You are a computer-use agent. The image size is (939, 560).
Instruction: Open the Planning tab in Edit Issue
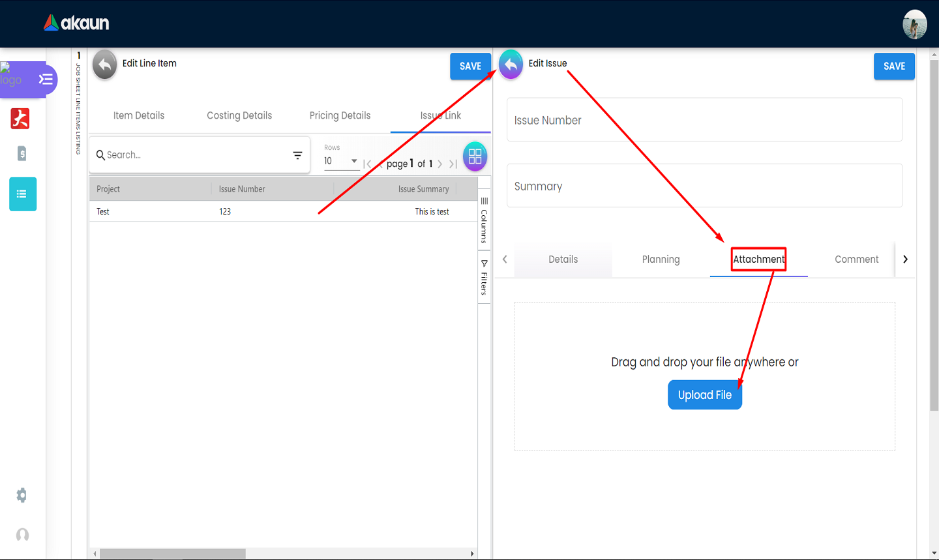[x=661, y=259]
